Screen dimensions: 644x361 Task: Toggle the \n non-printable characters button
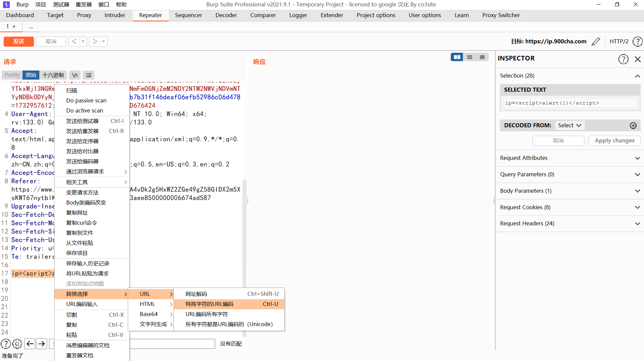75,75
